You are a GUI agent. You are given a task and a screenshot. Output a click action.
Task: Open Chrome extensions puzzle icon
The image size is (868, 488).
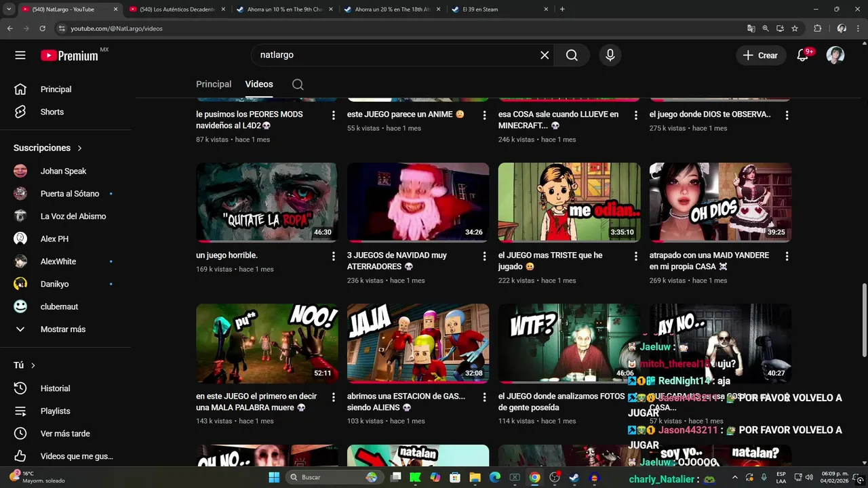pos(818,28)
